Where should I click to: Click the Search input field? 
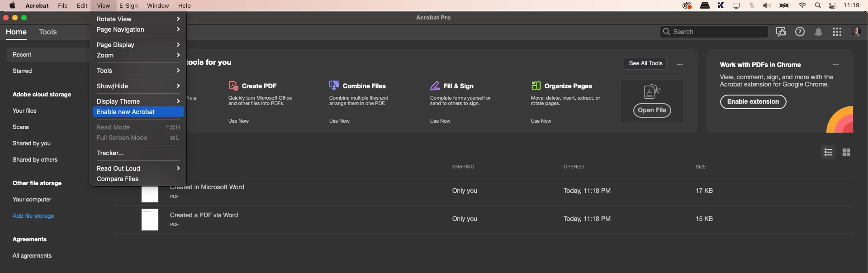[x=714, y=32]
